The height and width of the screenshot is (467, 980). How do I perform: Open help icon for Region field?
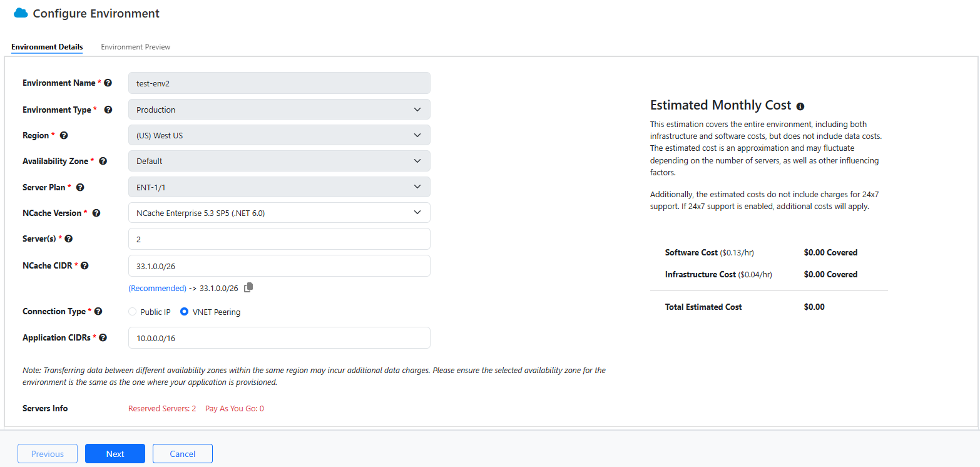tap(64, 135)
